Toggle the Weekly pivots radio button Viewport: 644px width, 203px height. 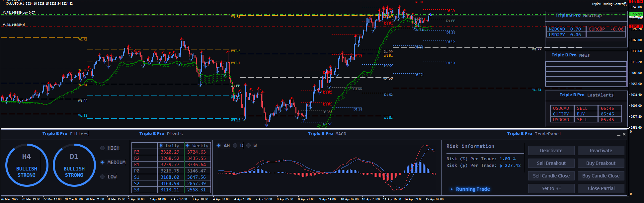point(188,146)
